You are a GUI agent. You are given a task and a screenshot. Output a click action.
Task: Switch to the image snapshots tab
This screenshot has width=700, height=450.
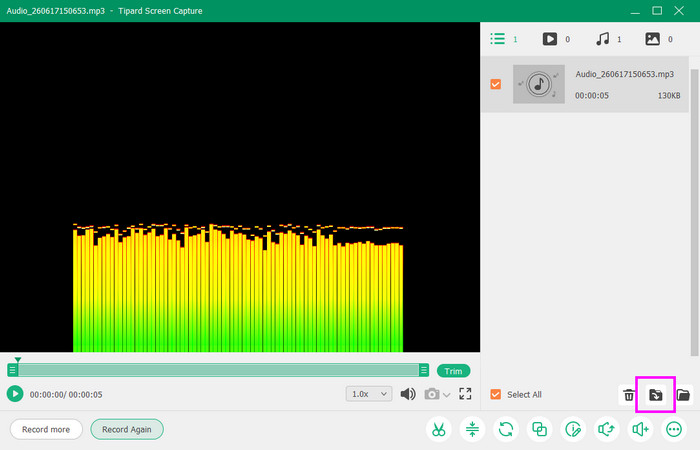[658, 39]
